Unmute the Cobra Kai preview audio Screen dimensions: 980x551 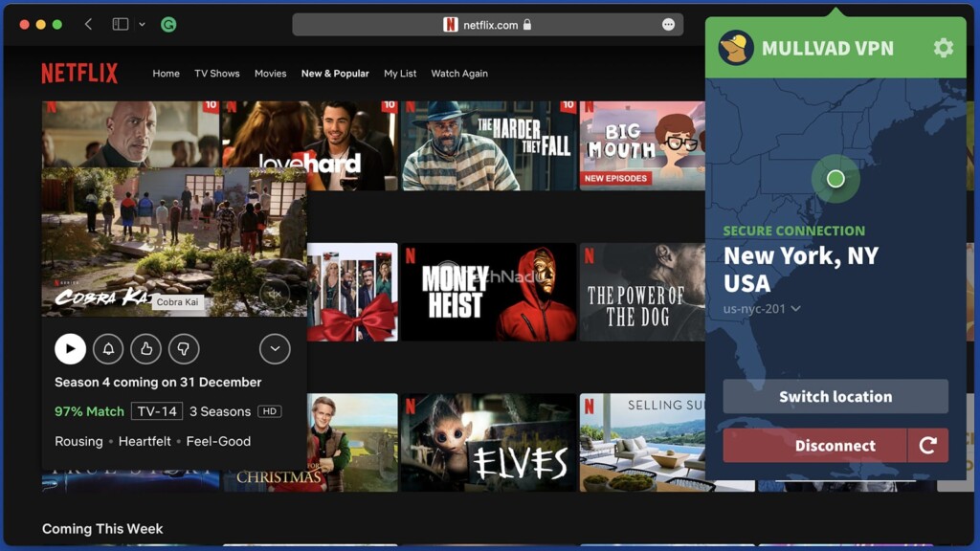pos(275,293)
